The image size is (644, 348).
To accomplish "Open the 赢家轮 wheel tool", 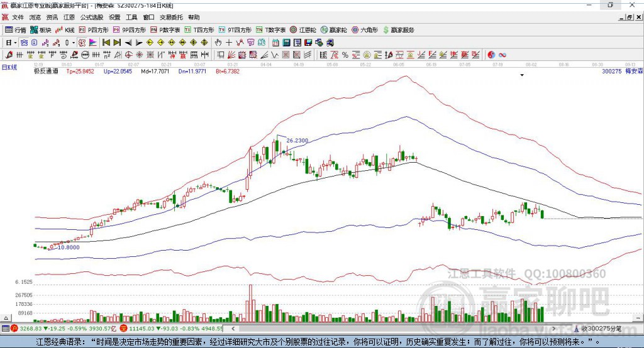I will click(x=333, y=30).
